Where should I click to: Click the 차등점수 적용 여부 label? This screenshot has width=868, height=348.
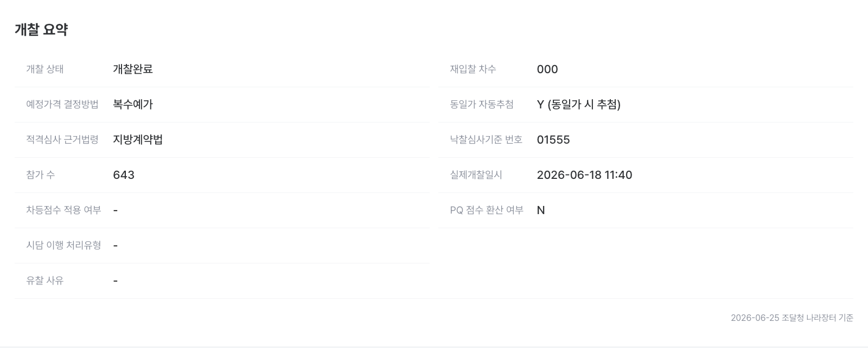coord(63,210)
